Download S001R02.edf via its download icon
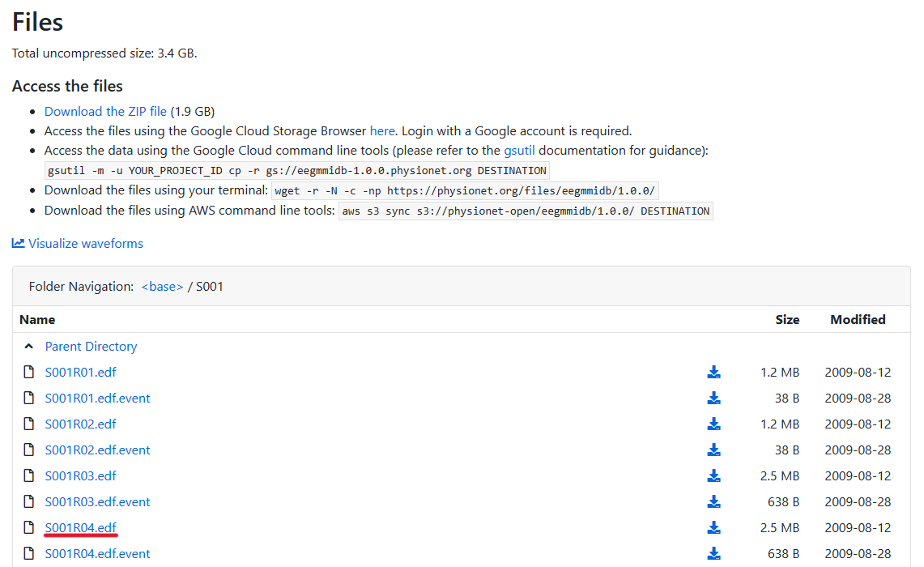This screenshot has height=567, width=924. click(713, 424)
